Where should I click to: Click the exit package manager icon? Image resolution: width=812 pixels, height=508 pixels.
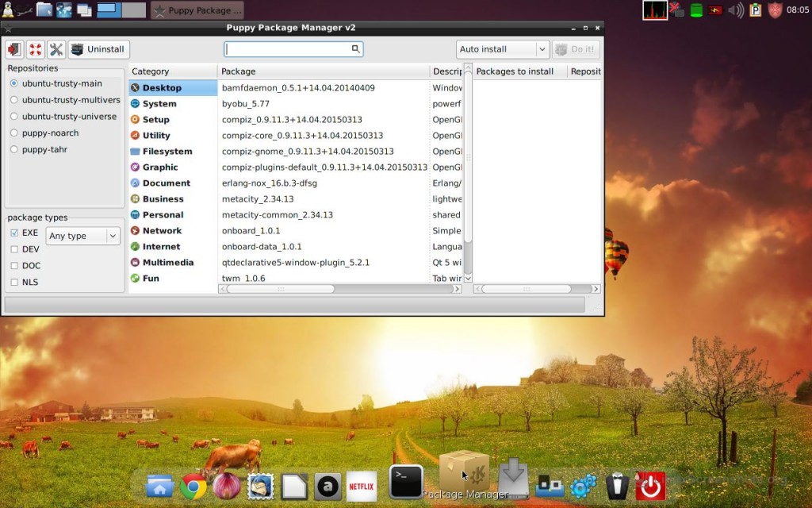14,49
